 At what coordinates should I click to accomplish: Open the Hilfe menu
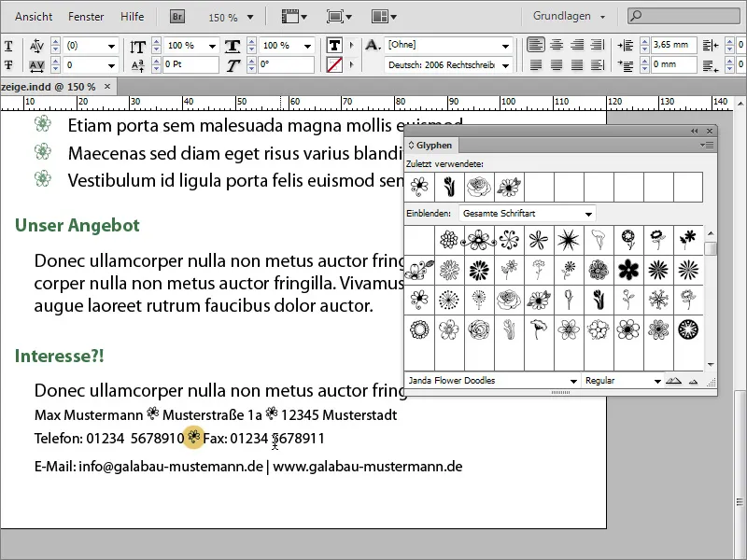[x=132, y=16]
